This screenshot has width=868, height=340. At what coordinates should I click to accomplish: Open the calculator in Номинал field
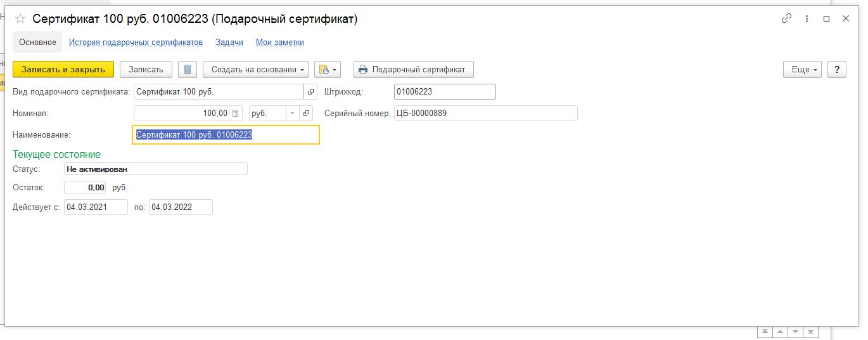click(236, 114)
